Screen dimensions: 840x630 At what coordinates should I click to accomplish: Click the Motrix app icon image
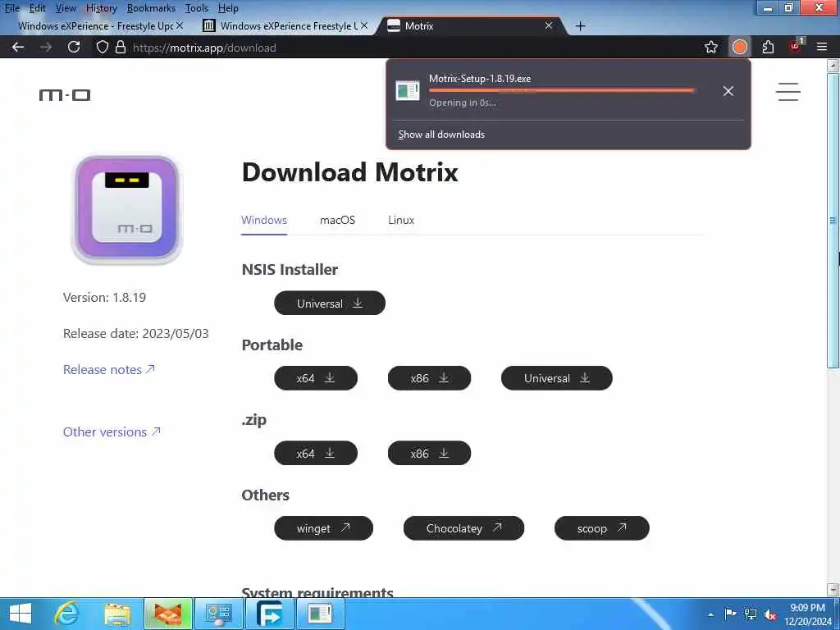127,209
